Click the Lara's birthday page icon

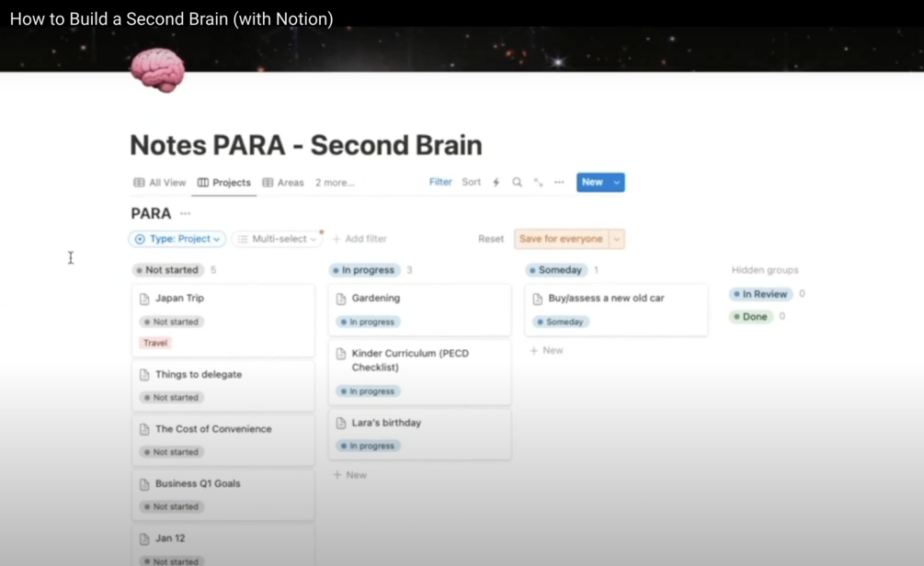point(340,423)
